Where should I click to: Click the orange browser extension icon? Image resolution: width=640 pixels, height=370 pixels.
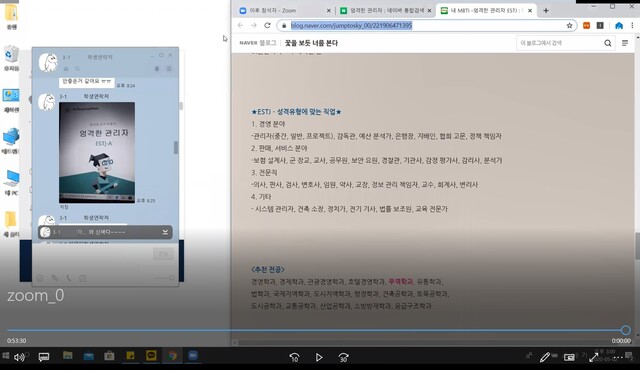pos(587,25)
